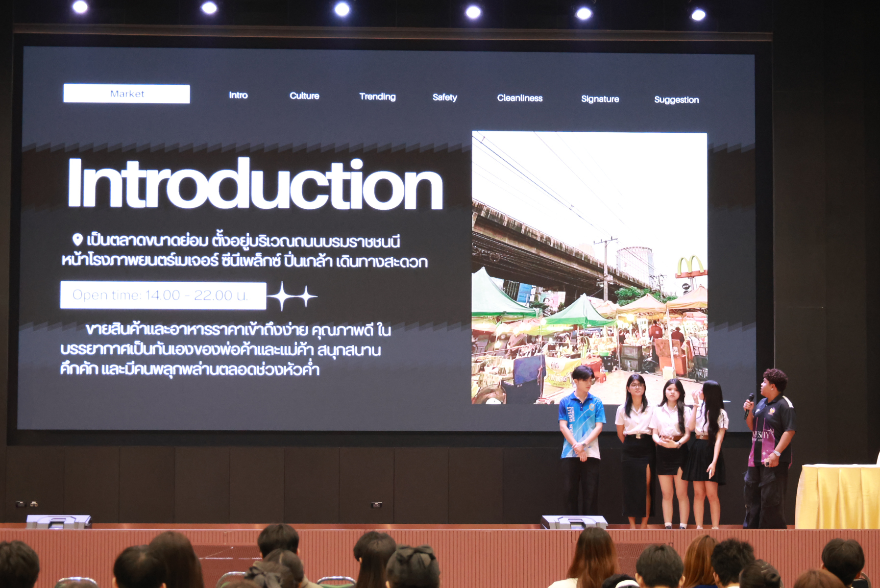
Task: Switch to the Culture tab
Action: pyautogui.click(x=304, y=96)
